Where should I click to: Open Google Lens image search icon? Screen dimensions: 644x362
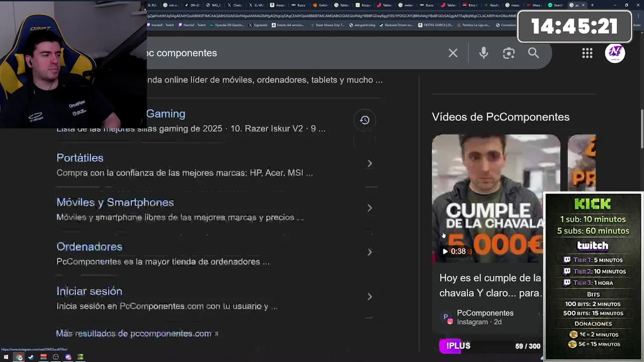pyautogui.click(x=509, y=53)
